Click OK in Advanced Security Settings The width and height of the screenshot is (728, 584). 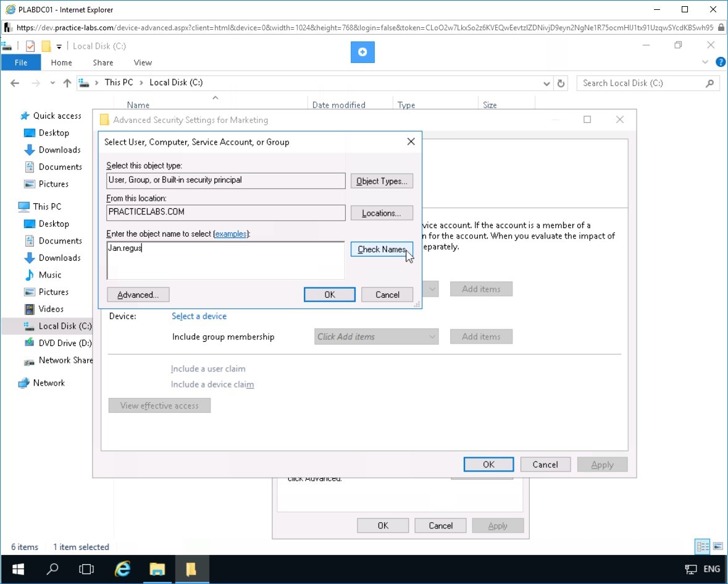coord(488,465)
